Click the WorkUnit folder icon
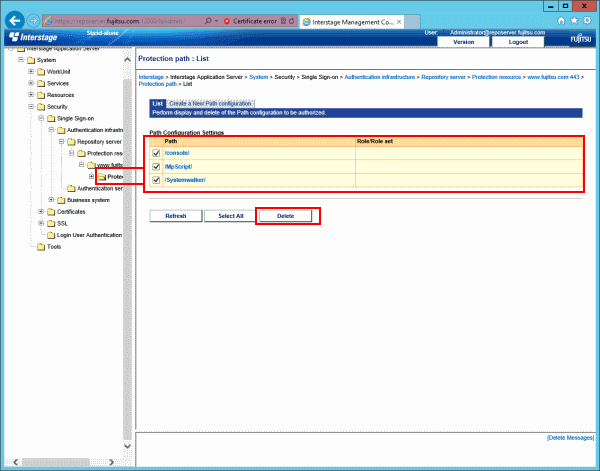600x471 pixels. 41,72
